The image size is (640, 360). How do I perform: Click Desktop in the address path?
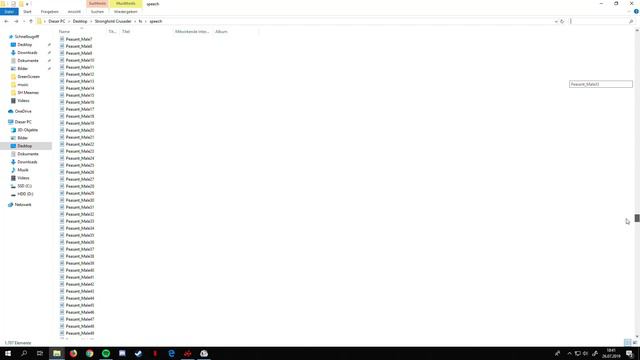(80, 21)
